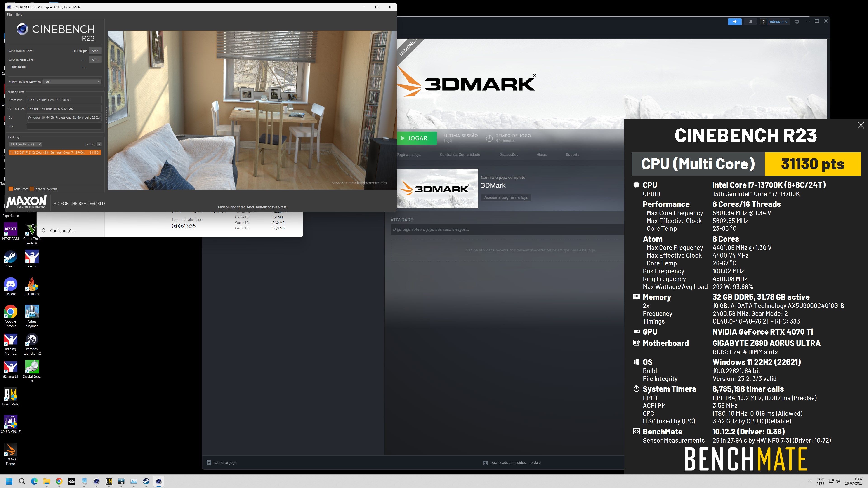
Task: Click Acesse a página na loja button
Action: tap(506, 197)
